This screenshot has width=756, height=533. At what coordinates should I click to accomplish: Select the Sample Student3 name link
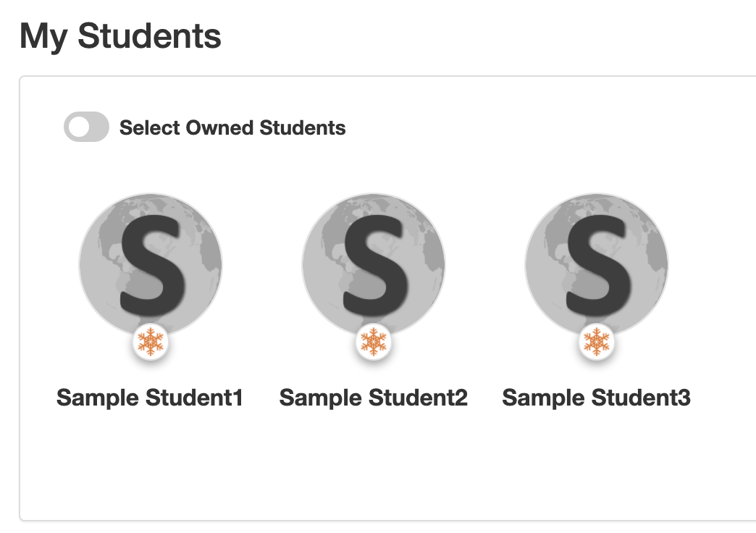click(x=597, y=398)
